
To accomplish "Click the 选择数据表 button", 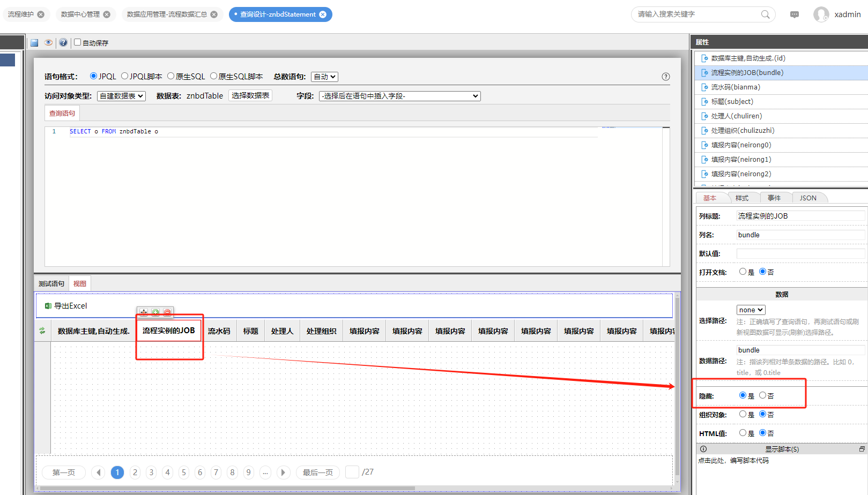I will click(250, 95).
